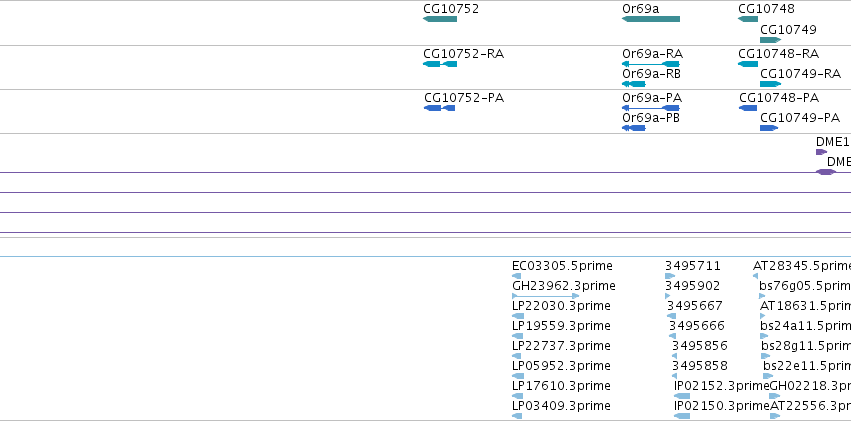Click the CG10748-RA transcript glyph

coord(748,64)
